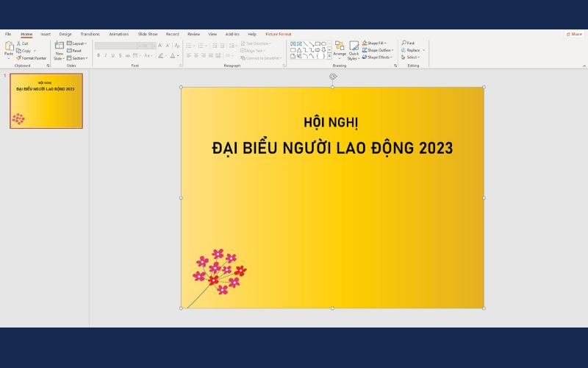Open the text highlight color picker

[162, 56]
